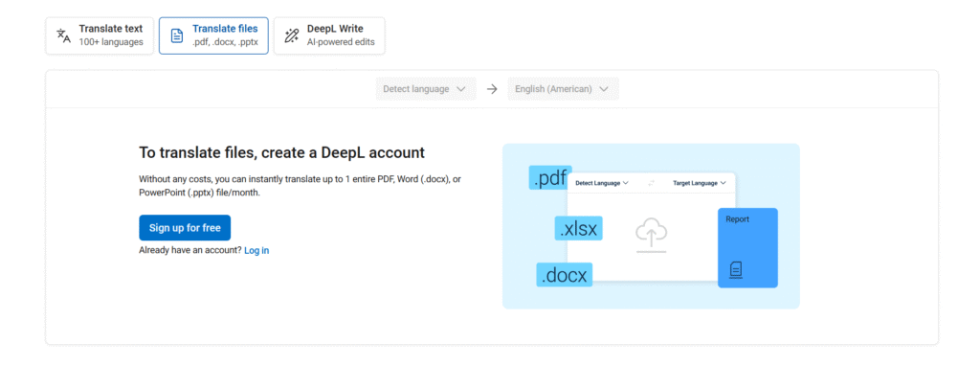This screenshot has width=980, height=366.
Task: Click the Translate files document icon
Action: pyautogui.click(x=177, y=35)
